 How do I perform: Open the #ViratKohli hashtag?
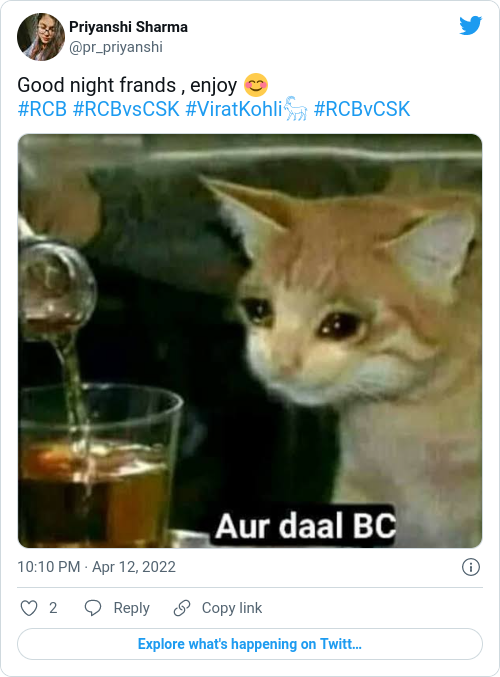pyautogui.click(x=234, y=109)
